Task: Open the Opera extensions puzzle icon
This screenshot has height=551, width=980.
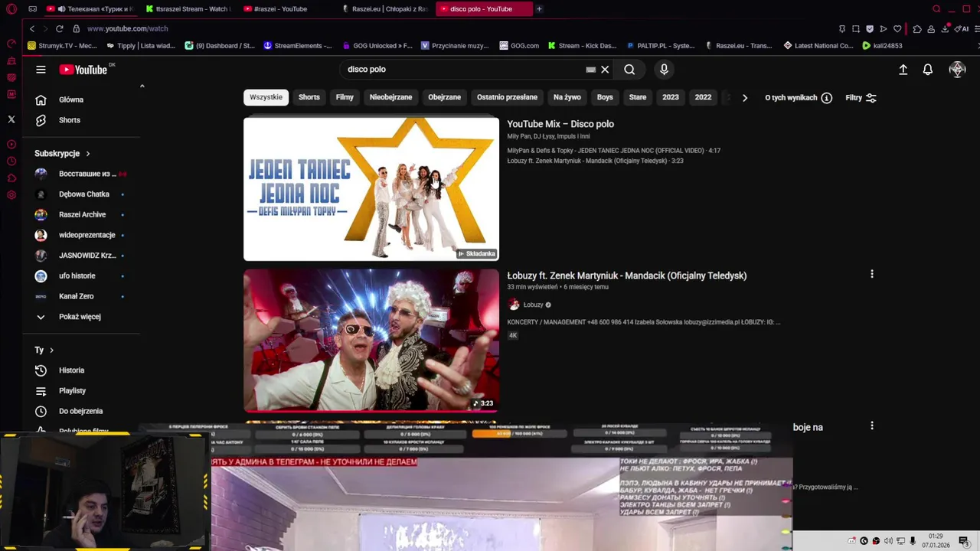Action: (x=917, y=29)
